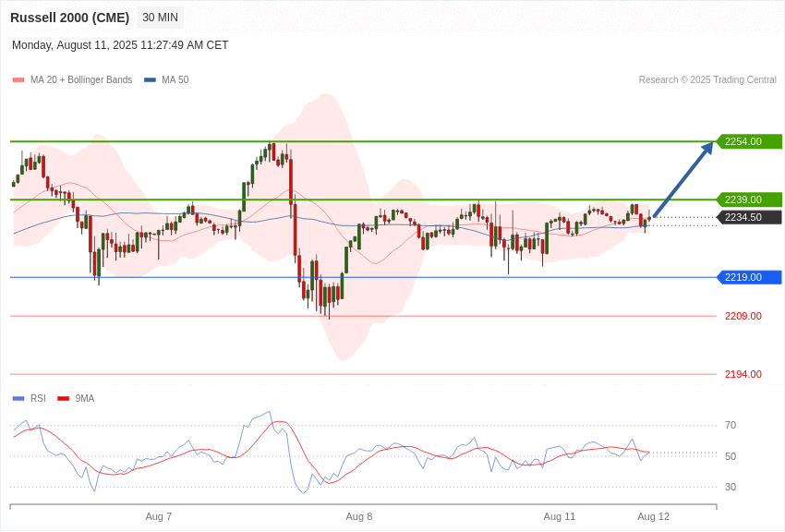Click the 2219.00 pivot price tag

[750, 277]
